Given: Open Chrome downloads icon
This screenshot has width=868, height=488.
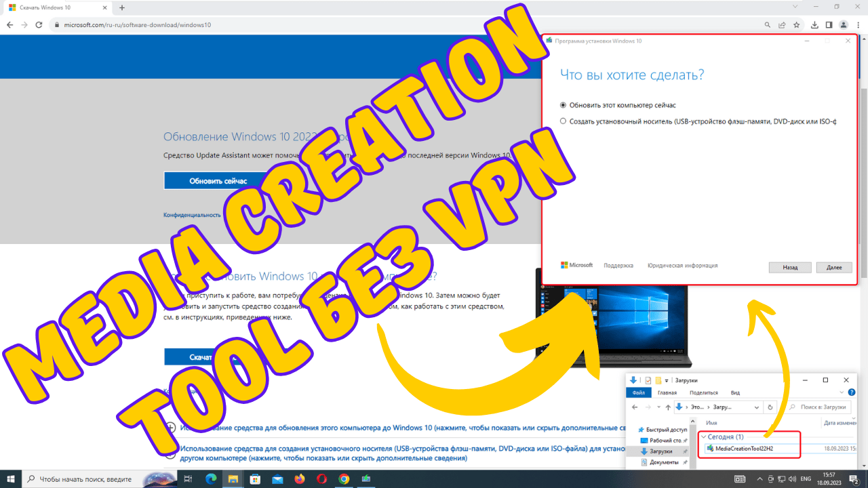Looking at the screenshot, I should pos(813,24).
